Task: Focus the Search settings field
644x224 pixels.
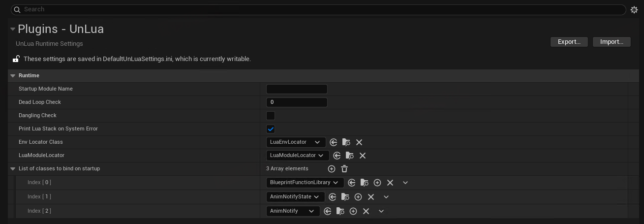Action: 318,9
